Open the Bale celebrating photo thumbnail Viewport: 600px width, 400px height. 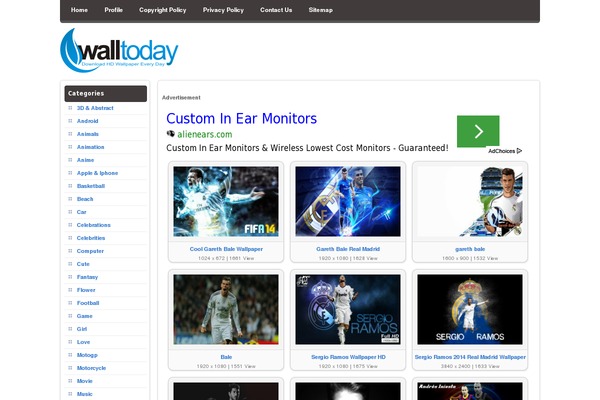point(226,309)
